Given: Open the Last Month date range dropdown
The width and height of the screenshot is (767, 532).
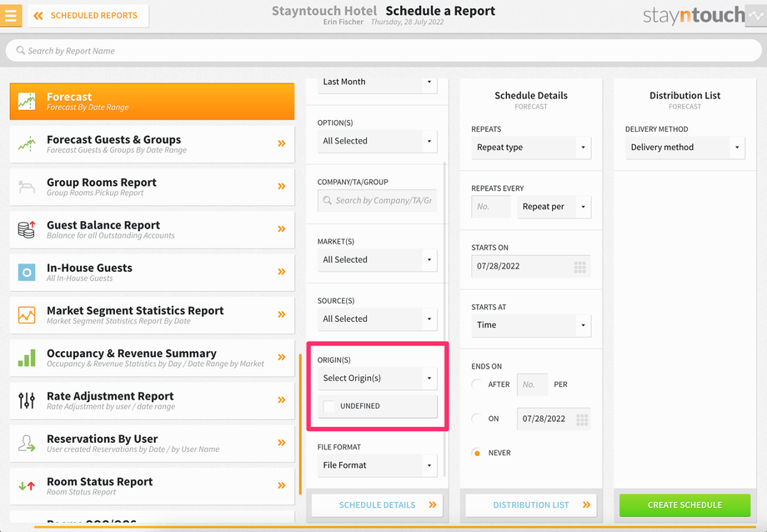Looking at the screenshot, I should coord(377,83).
